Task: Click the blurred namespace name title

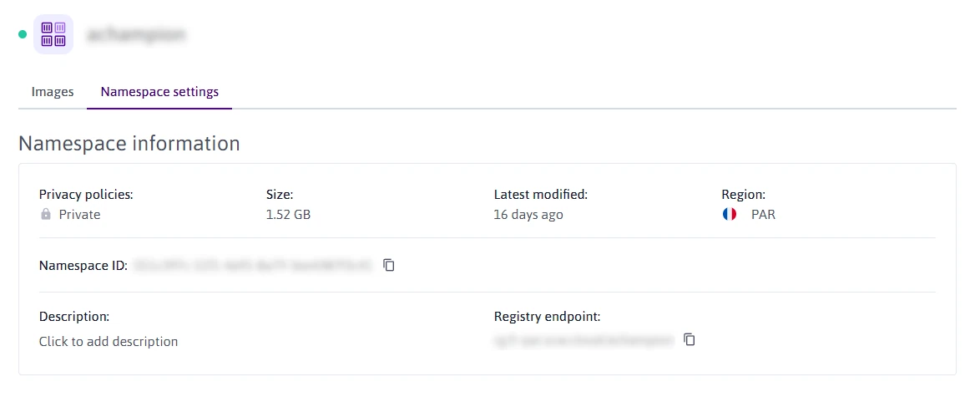Action: 137,35
